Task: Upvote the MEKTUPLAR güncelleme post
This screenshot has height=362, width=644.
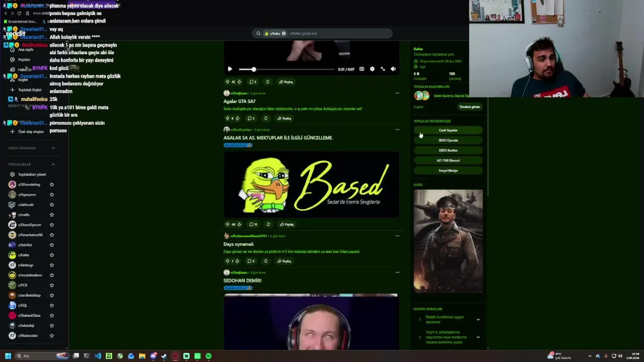Action: [x=227, y=224]
